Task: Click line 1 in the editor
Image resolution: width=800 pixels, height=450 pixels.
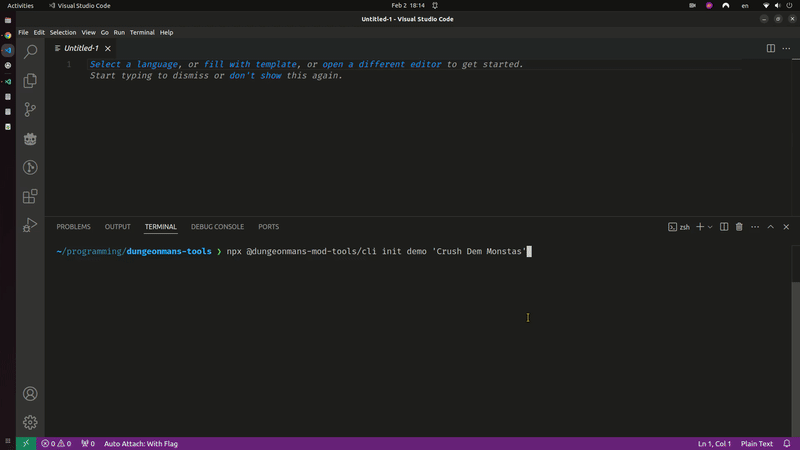Action: [415, 64]
